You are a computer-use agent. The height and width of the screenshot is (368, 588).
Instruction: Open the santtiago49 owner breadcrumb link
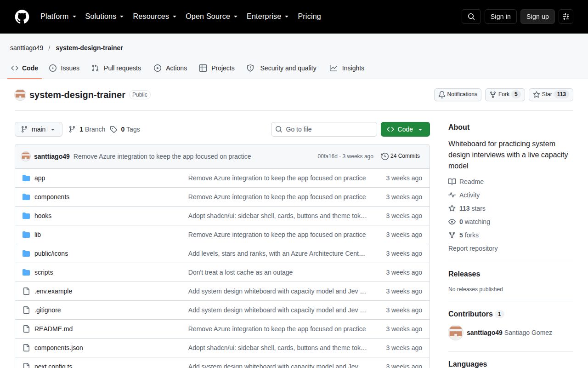coord(27,48)
